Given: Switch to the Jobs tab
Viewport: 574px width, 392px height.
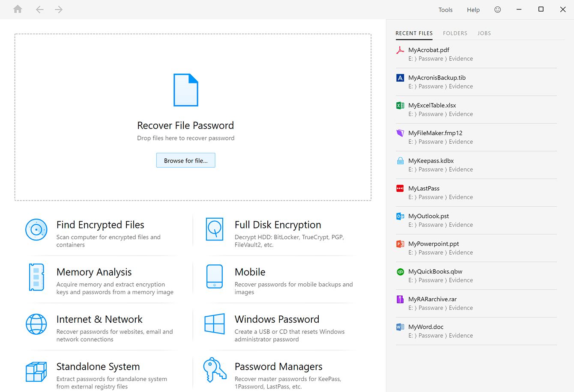Looking at the screenshot, I should 484,33.
